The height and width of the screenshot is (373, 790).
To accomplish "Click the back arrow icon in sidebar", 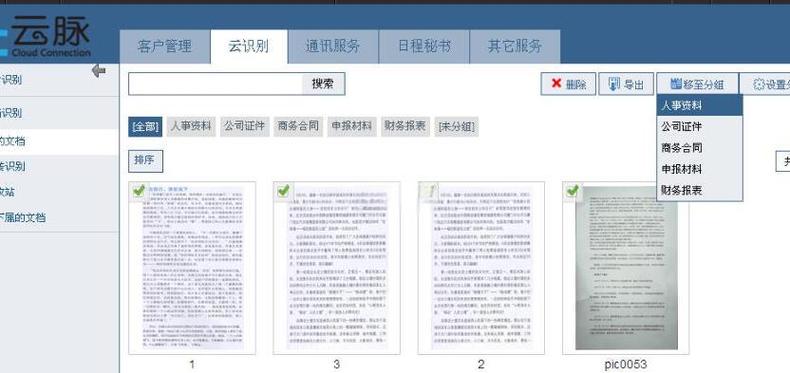I will tap(99, 71).
